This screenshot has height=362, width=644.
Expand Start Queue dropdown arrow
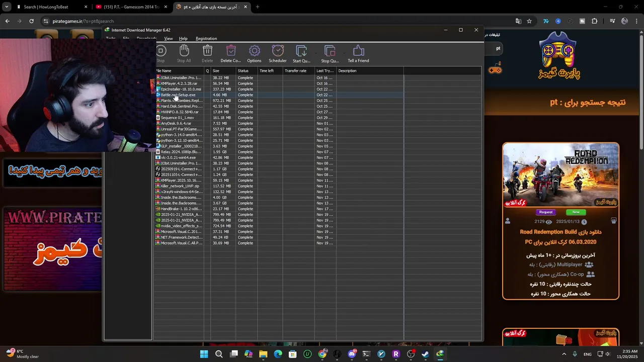[x=316, y=53]
